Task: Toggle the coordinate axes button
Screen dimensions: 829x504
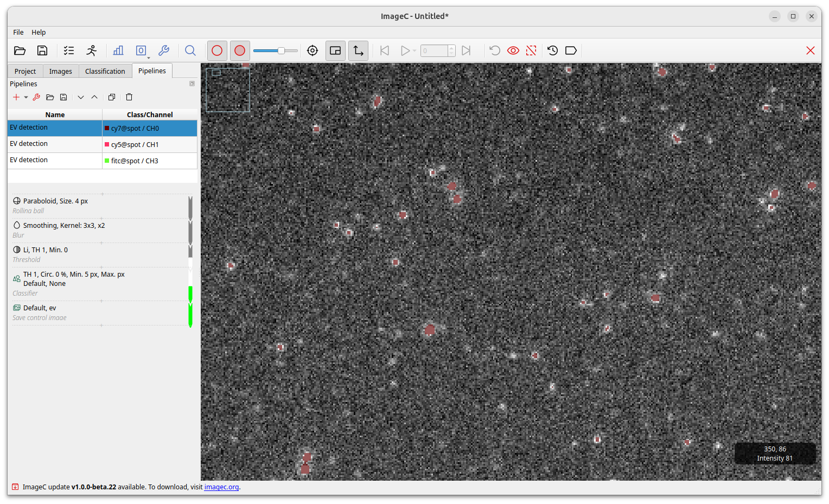Action: tap(358, 50)
